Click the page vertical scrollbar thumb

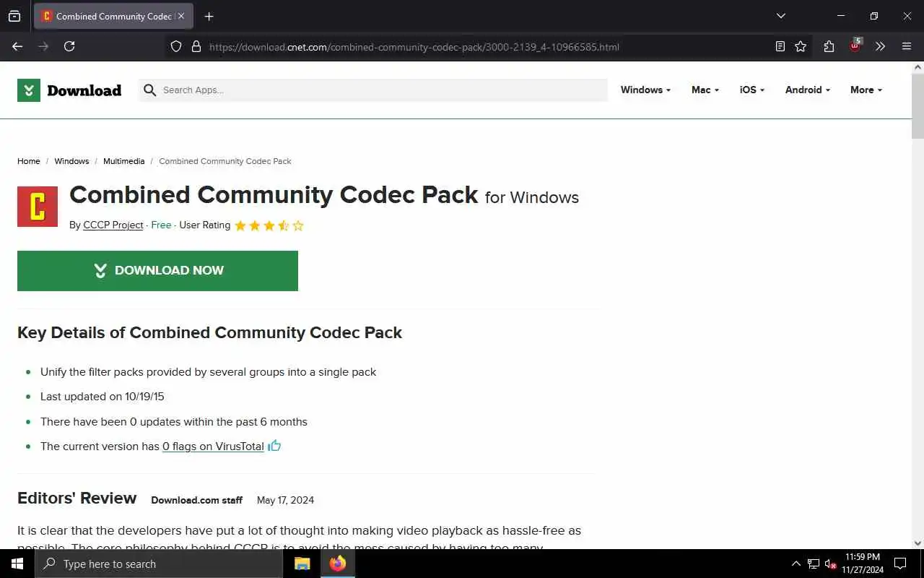(918, 105)
